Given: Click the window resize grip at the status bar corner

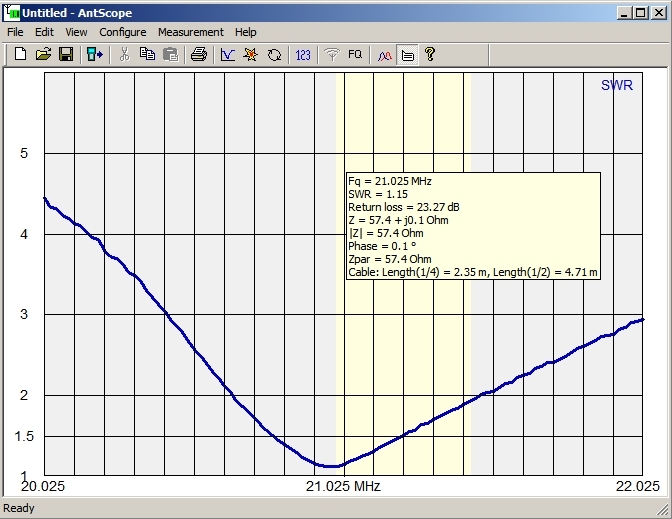Looking at the screenshot, I should pyautogui.click(x=663, y=510).
